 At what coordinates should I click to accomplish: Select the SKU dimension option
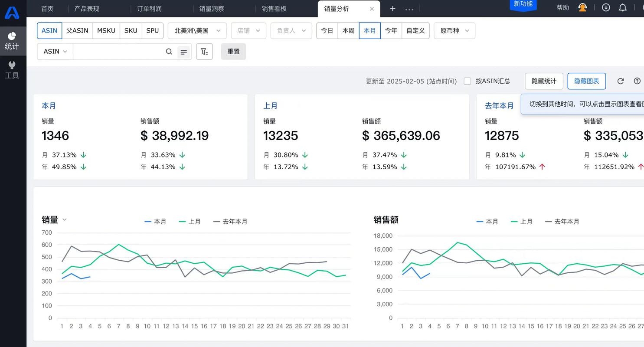click(131, 31)
